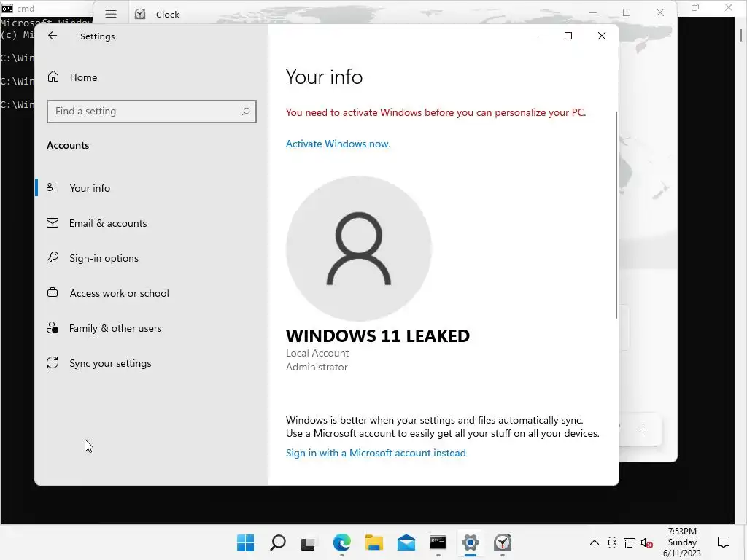Maximize the Settings window
Screen dimensions: 747x560
[568, 36]
